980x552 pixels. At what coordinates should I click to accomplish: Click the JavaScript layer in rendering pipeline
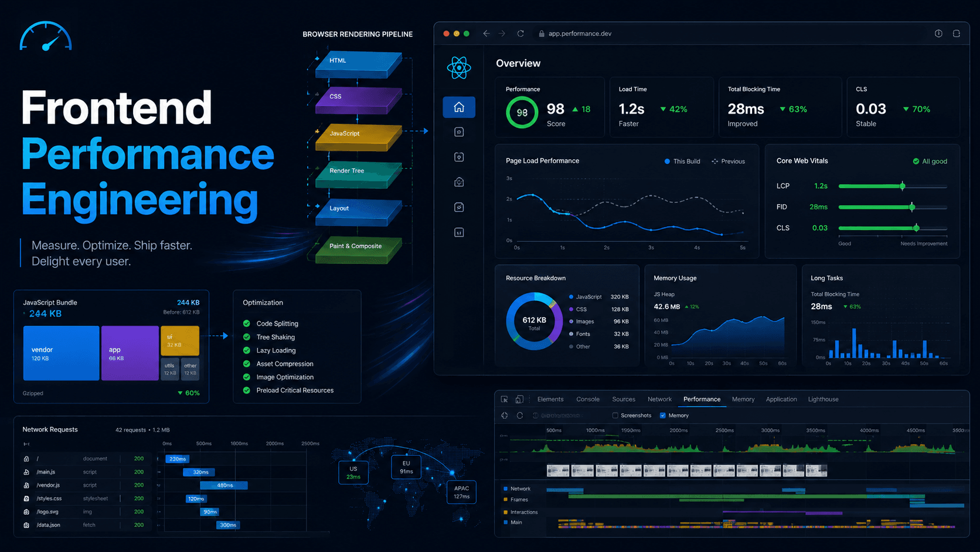pyautogui.click(x=358, y=137)
